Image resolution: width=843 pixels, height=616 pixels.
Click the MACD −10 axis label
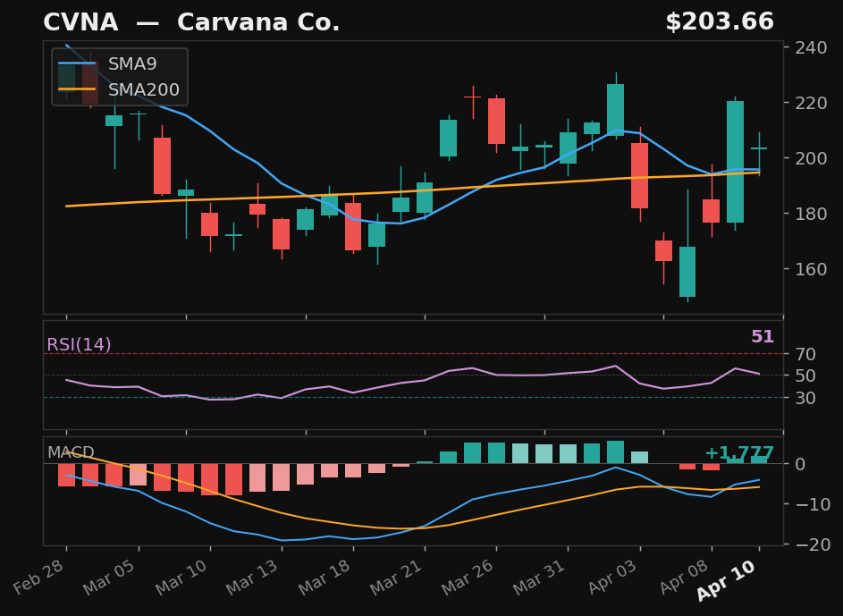[811, 504]
